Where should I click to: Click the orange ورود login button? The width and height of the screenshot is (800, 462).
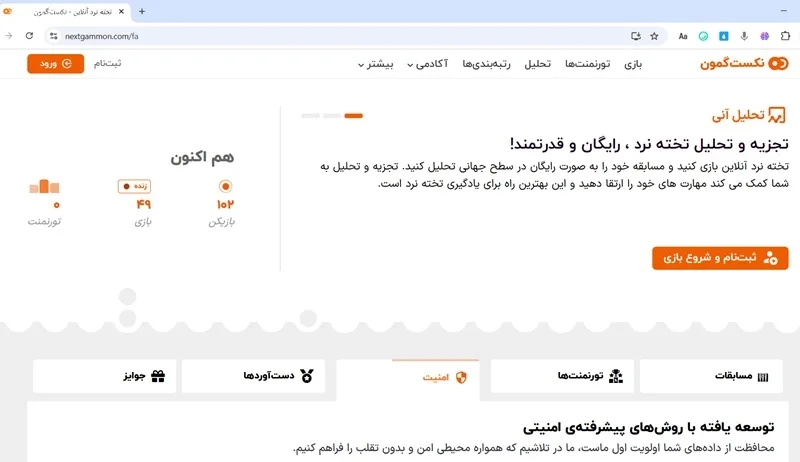56,64
